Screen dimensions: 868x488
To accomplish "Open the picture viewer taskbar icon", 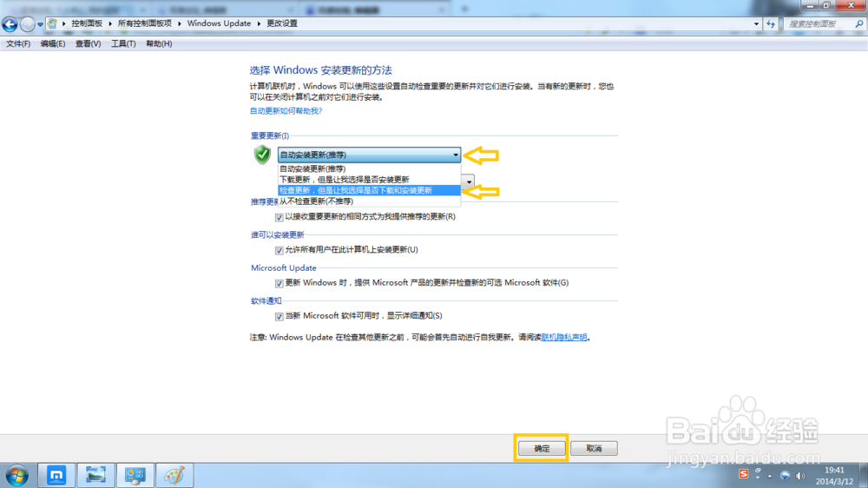I will tap(95, 475).
